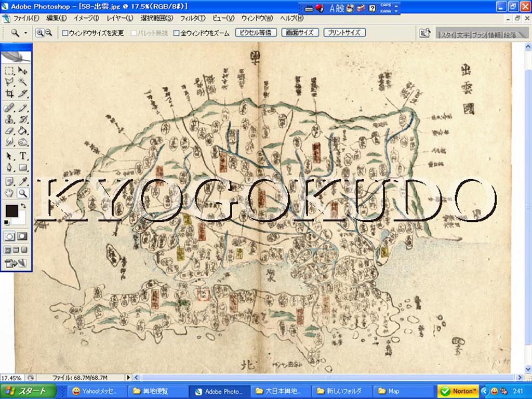Screen dimensions: 532x399
Task: Select the Move tool
Action: pos(22,71)
